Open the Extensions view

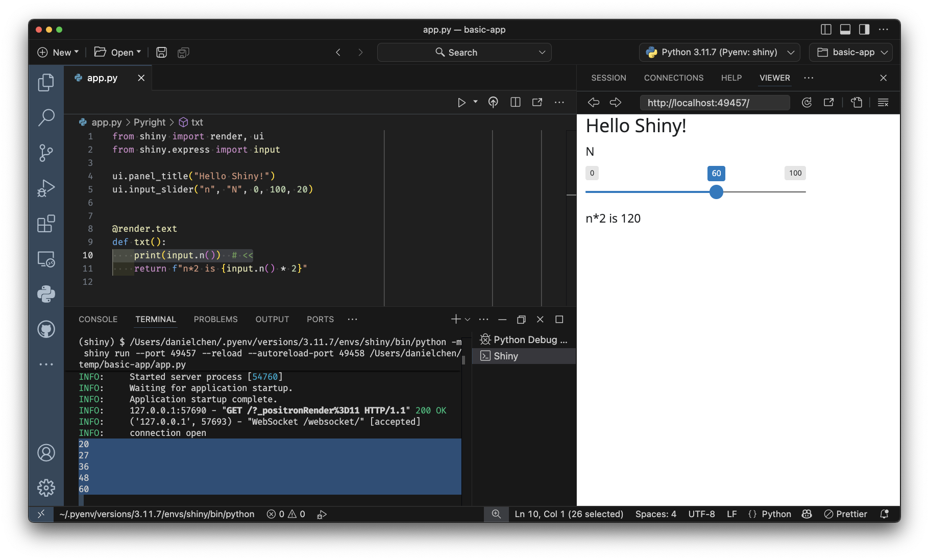(46, 224)
